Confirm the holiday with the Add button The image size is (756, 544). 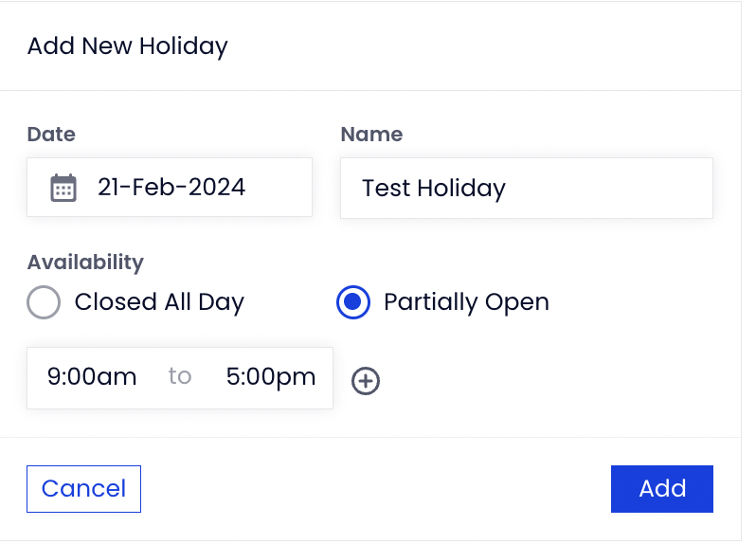tap(662, 488)
